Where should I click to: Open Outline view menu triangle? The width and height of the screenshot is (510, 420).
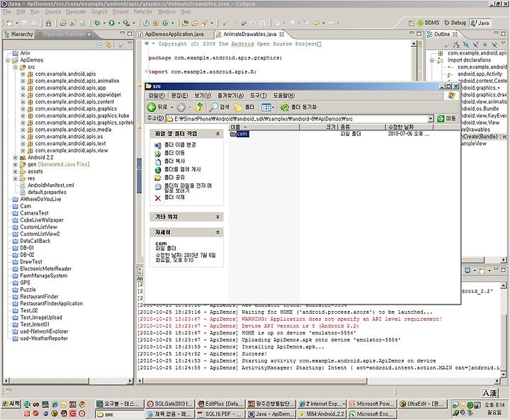click(504, 44)
